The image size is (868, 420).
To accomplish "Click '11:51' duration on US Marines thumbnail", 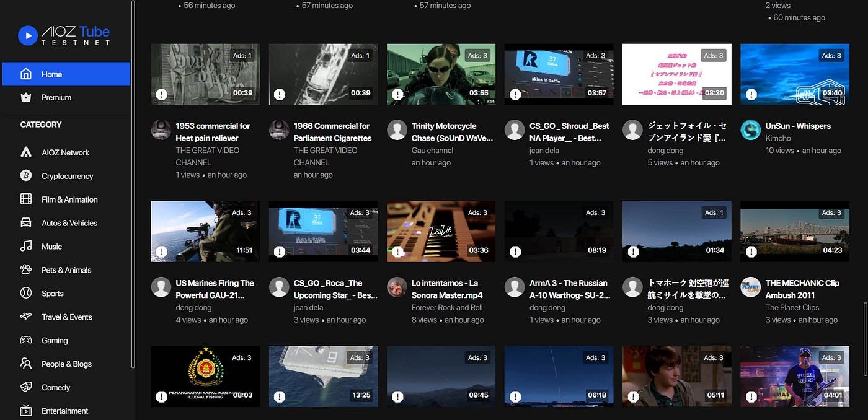I will pyautogui.click(x=243, y=250).
